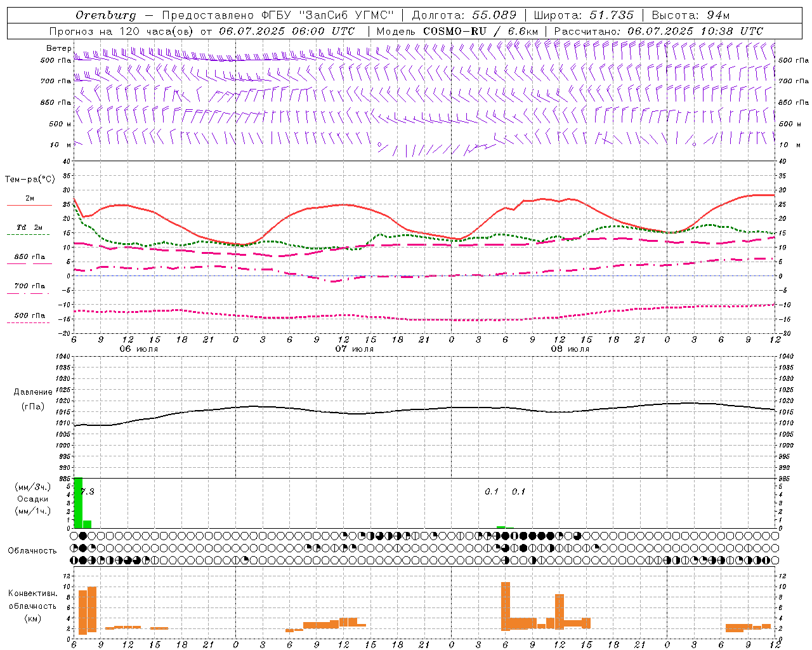
Task: Click the "Ветер" wind panel label
Action: pos(58,48)
